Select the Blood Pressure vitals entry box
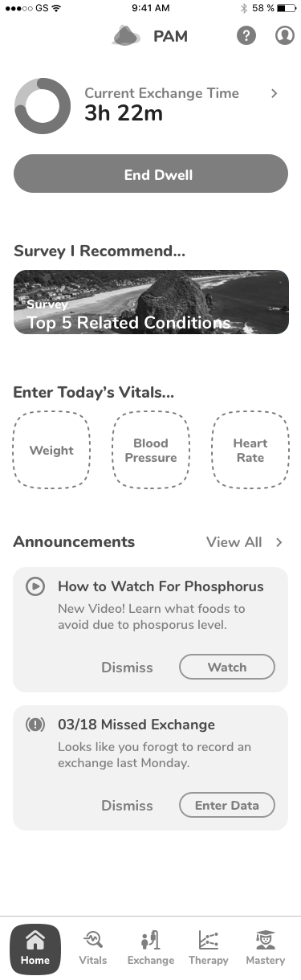This screenshot has width=301, height=980. 151,450
